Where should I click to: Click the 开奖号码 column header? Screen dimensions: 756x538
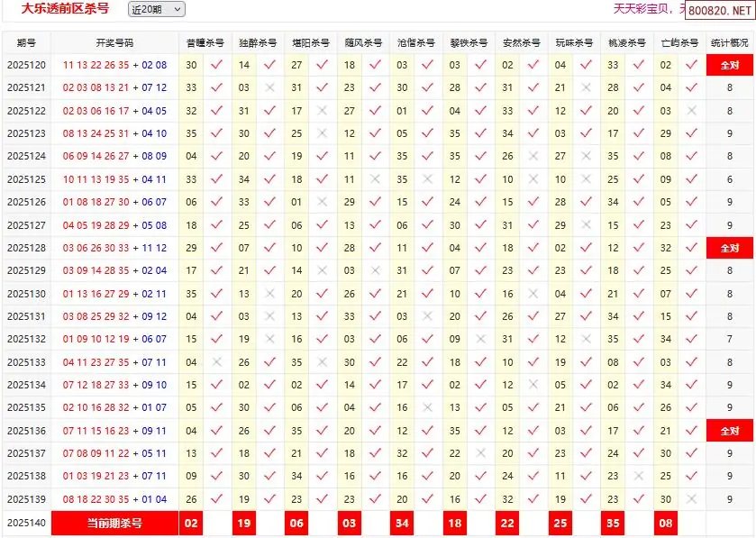click(114, 42)
